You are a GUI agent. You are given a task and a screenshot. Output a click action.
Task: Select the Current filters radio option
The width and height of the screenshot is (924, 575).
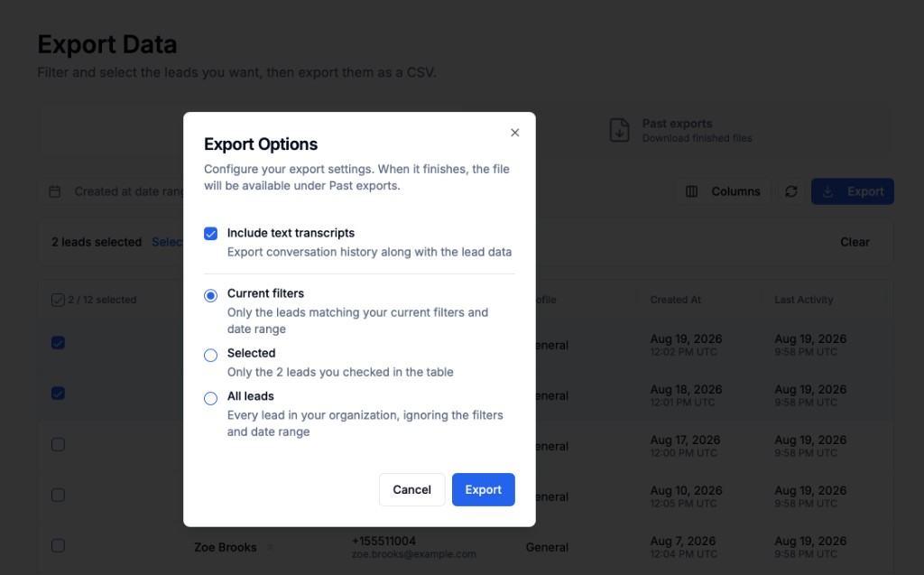coord(210,295)
